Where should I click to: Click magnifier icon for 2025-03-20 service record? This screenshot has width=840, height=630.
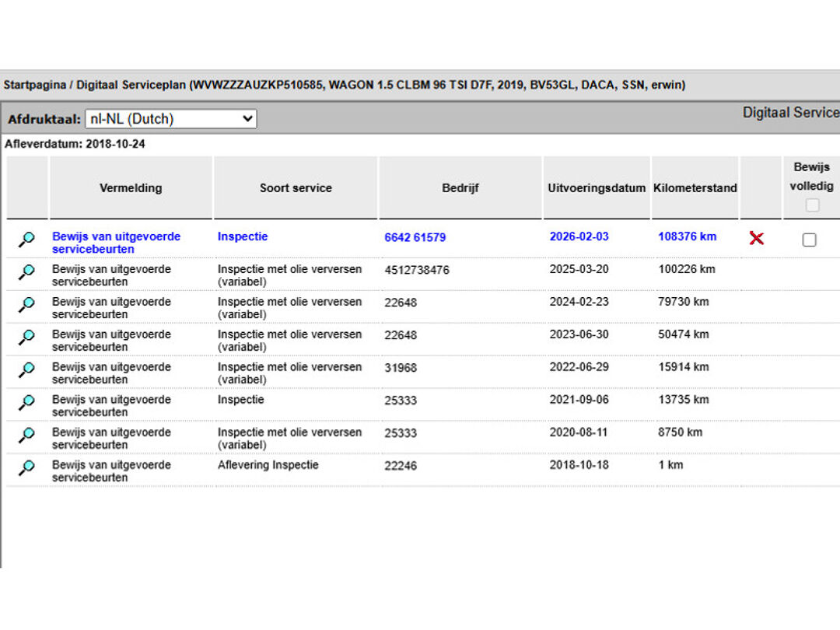pos(26,272)
